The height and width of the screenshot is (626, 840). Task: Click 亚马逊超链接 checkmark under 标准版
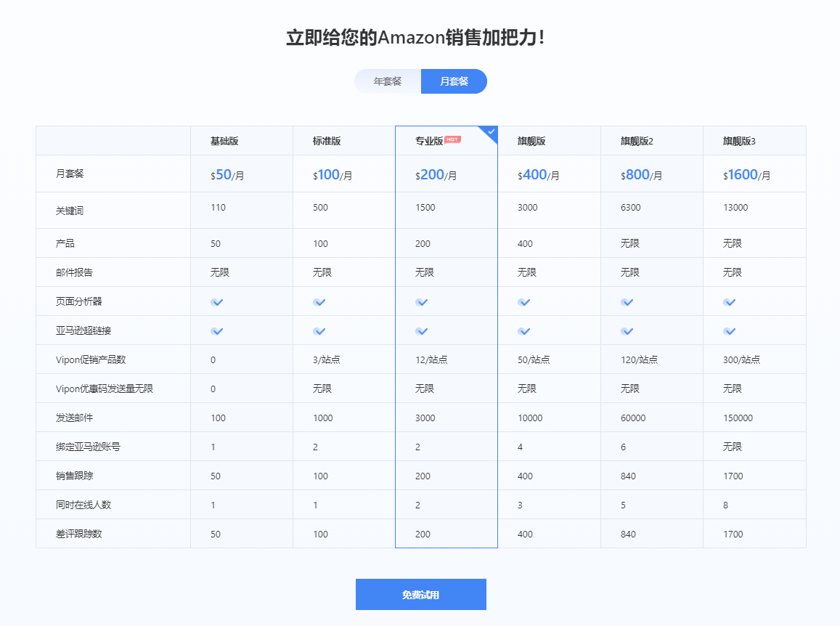pyautogui.click(x=319, y=330)
